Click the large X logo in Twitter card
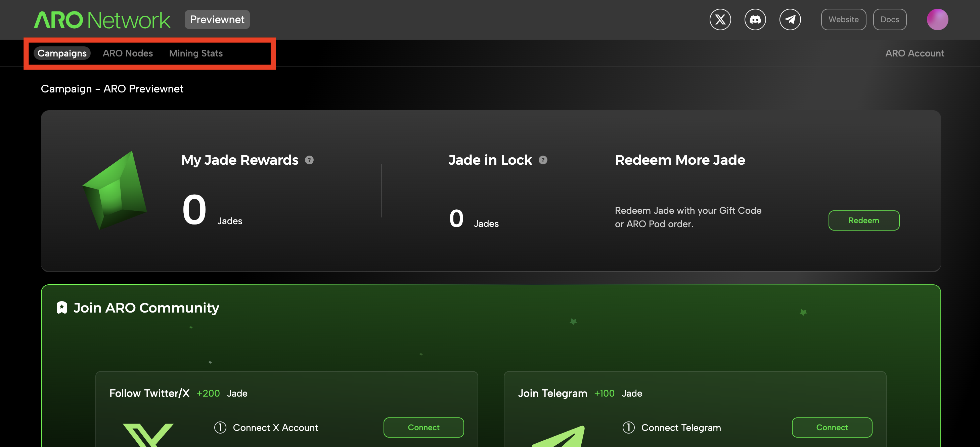Screen dimensions: 980x447 coord(148,435)
